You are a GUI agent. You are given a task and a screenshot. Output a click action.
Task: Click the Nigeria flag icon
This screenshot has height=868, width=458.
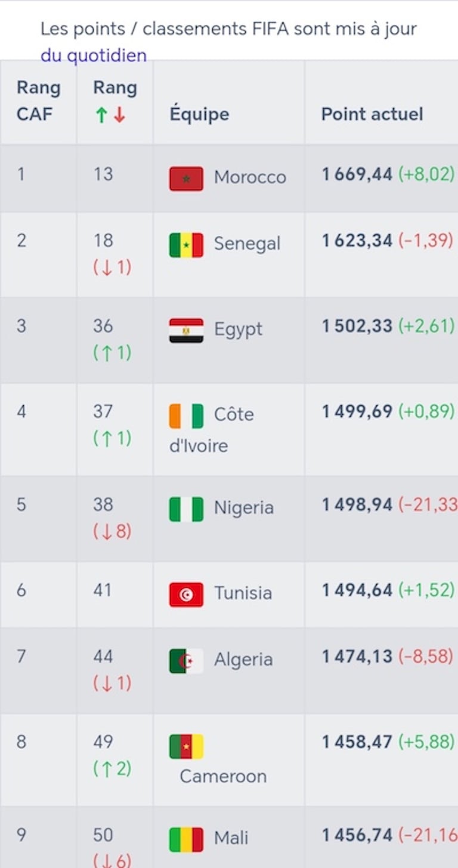tap(186, 509)
